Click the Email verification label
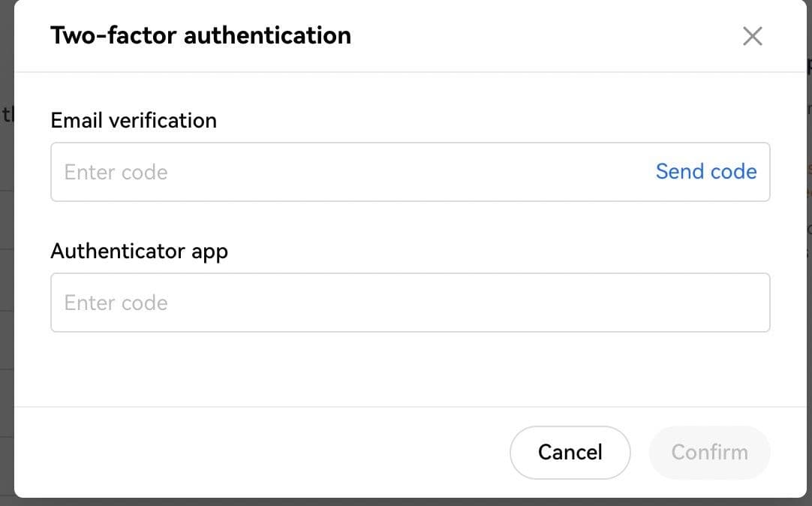 click(134, 120)
